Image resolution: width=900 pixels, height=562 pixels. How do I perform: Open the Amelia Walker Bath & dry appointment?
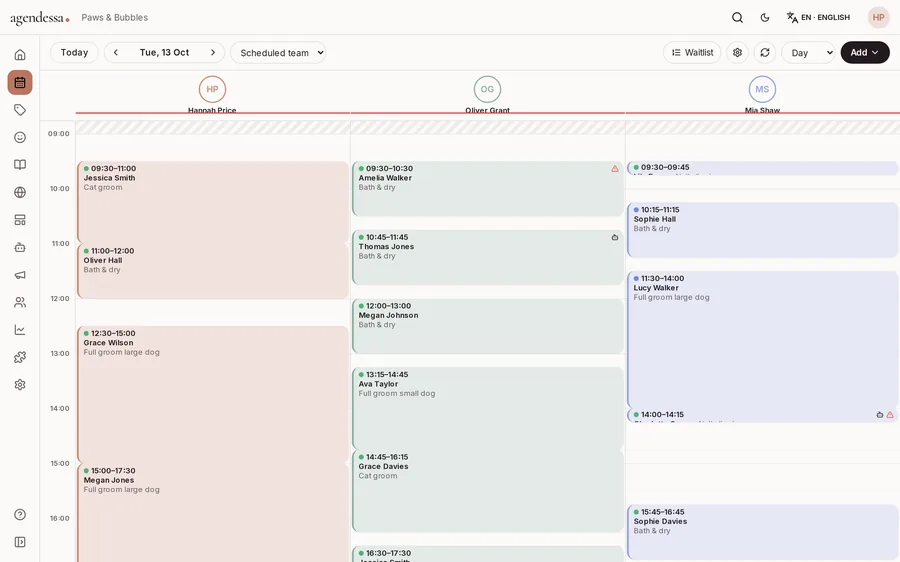tap(487, 188)
